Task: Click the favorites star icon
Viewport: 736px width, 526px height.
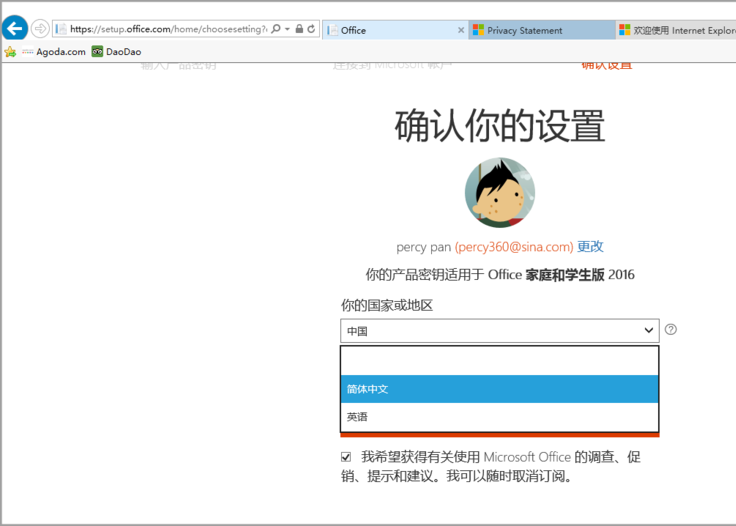Action: pyautogui.click(x=10, y=52)
